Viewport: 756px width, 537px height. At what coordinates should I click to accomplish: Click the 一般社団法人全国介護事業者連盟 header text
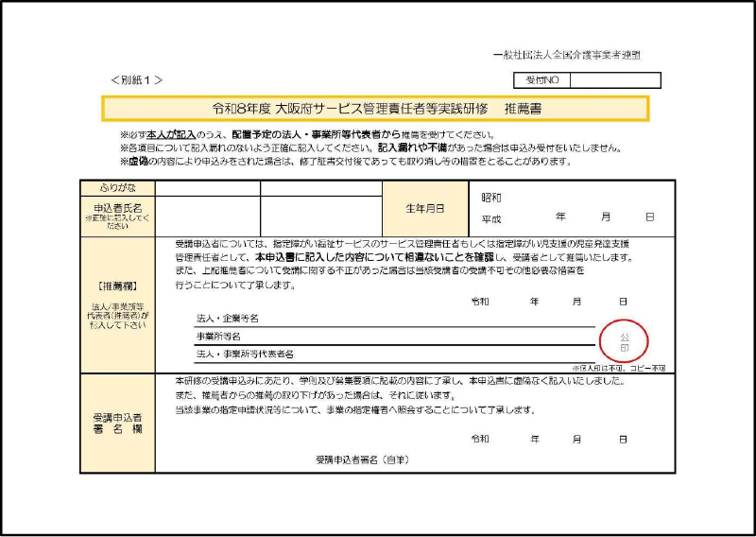pos(573,56)
